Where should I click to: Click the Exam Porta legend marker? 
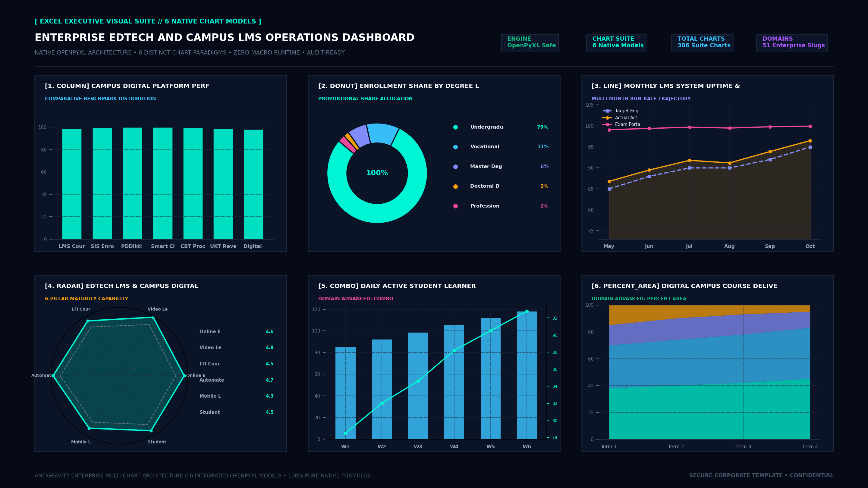pos(607,125)
